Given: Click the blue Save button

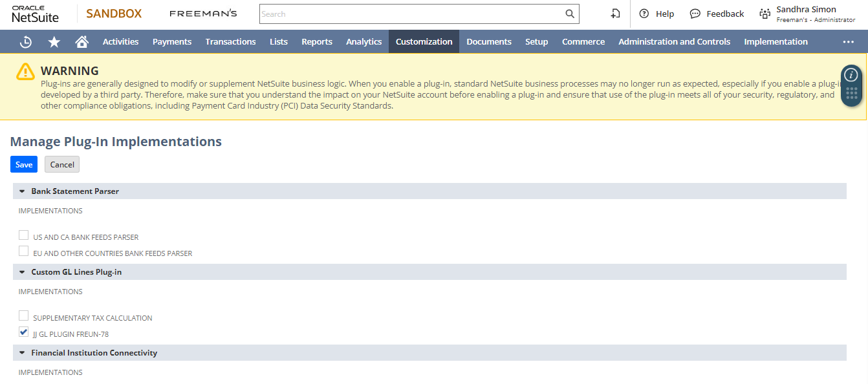Looking at the screenshot, I should (x=24, y=165).
